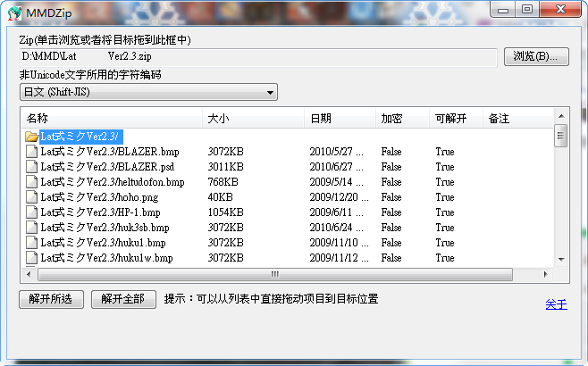The height and width of the screenshot is (366, 588).
Task: Click the 浏览(B)... browse button
Action: click(x=536, y=56)
